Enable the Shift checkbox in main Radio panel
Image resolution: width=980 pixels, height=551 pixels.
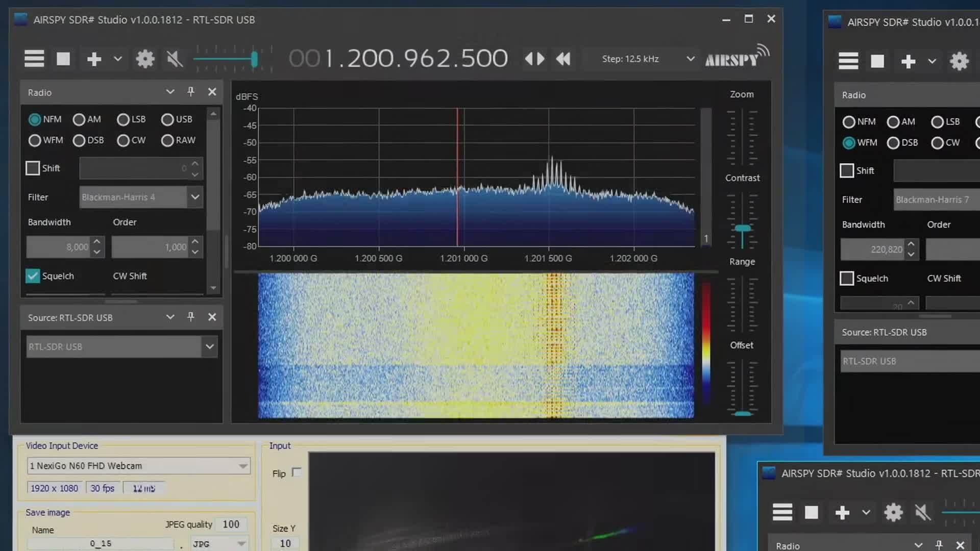(x=33, y=168)
